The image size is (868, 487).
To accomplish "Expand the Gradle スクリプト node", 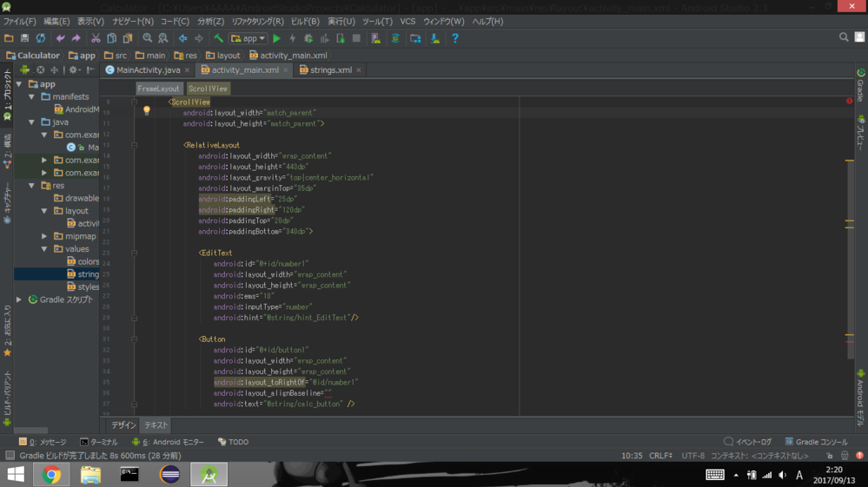I will coord(19,299).
